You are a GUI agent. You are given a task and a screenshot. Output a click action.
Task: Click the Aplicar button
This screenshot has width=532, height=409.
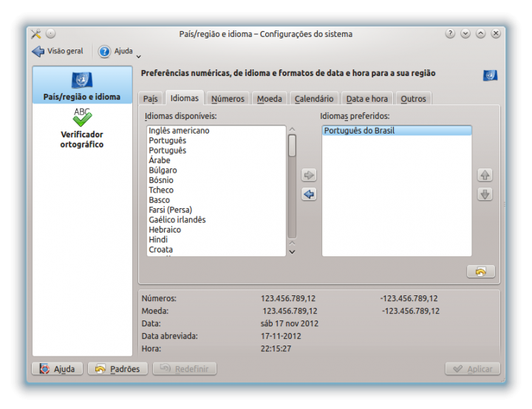473,368
